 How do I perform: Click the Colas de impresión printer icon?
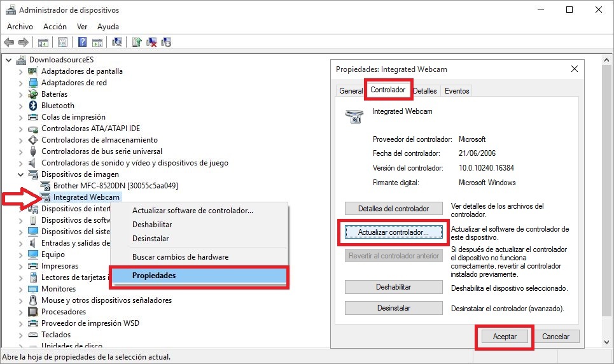pos(33,117)
